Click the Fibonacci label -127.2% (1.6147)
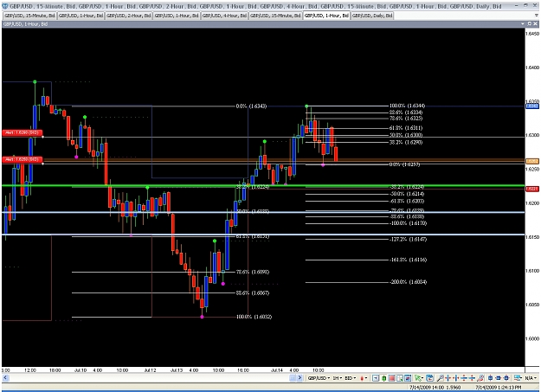This screenshot has height=392, width=541. tap(408, 239)
